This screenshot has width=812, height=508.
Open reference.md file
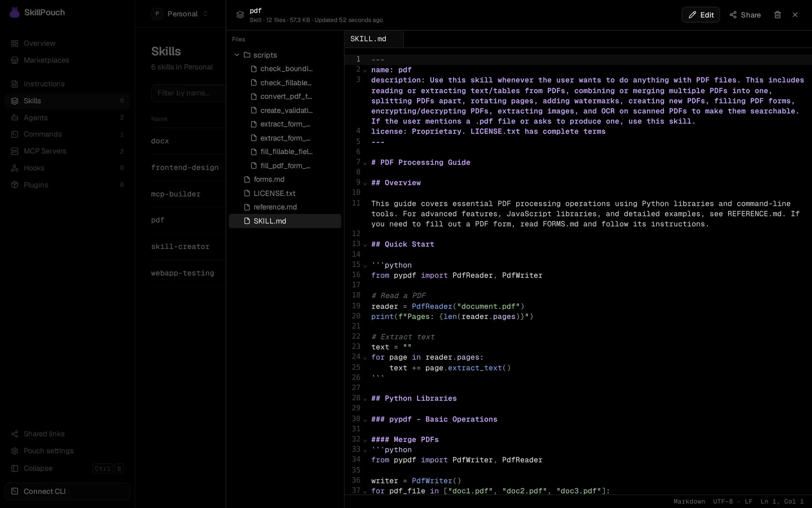click(x=285, y=207)
